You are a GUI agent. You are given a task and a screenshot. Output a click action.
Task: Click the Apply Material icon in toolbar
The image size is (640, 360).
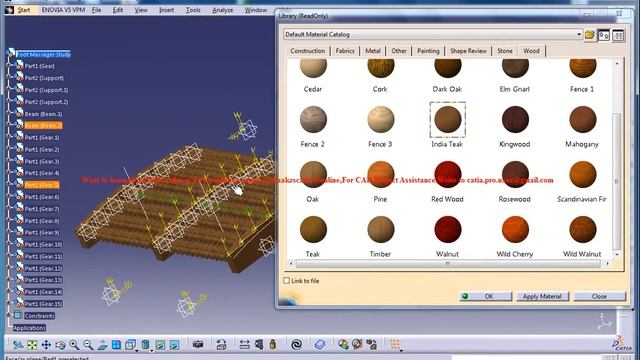click(343, 345)
